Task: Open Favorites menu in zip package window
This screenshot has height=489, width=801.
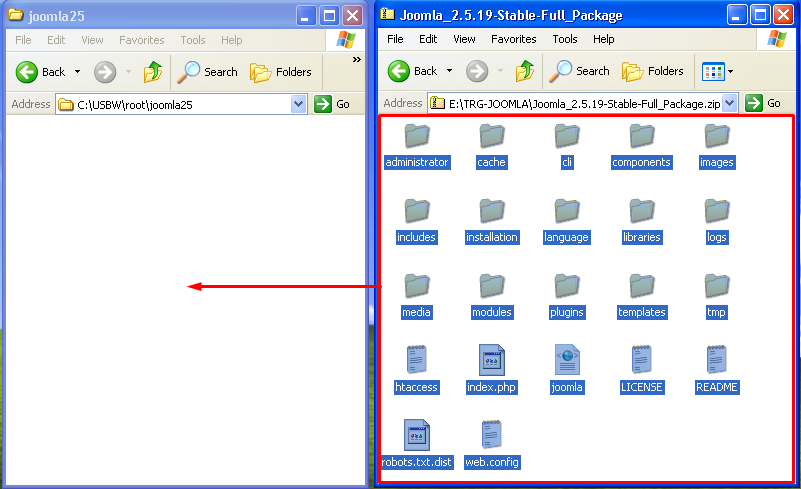Action: [x=514, y=39]
